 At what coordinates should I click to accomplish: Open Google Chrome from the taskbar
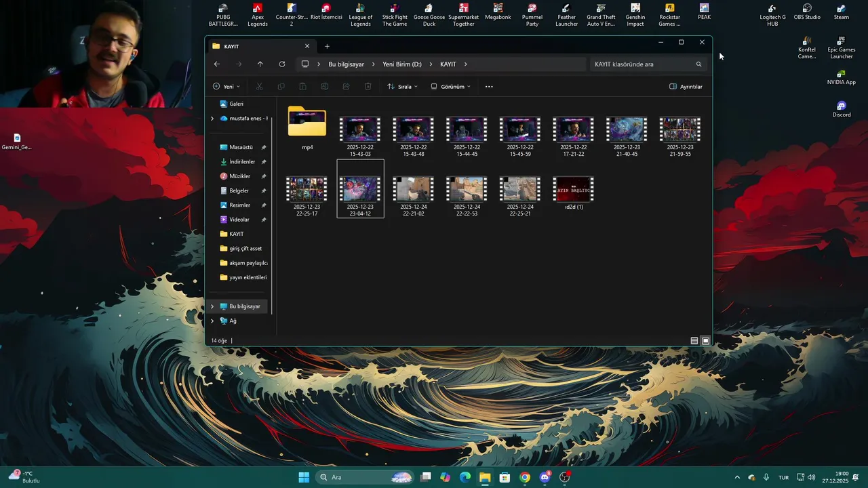click(525, 477)
